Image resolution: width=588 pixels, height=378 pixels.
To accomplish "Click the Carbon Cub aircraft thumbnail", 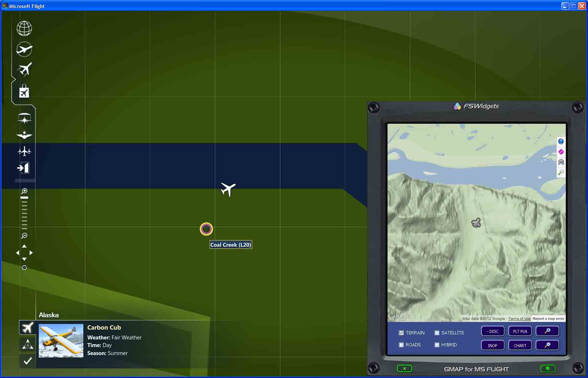I will (x=61, y=341).
